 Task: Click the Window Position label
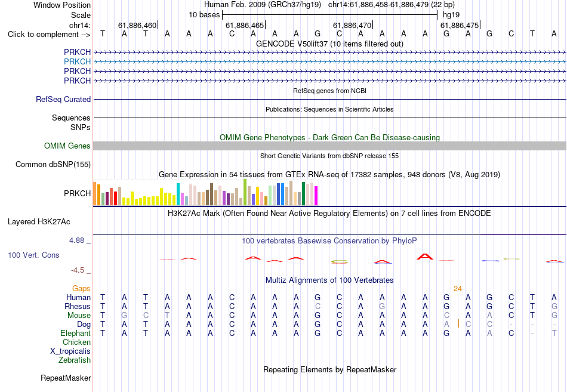point(62,5)
